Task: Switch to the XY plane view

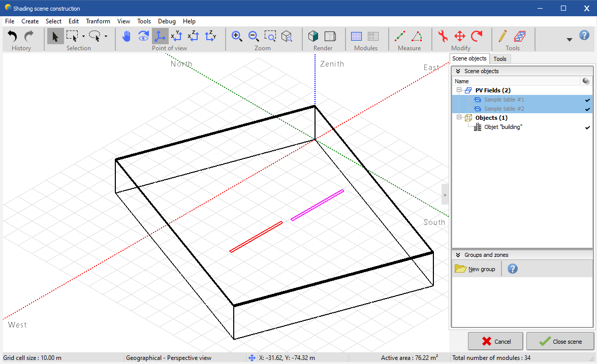Action: point(177,36)
